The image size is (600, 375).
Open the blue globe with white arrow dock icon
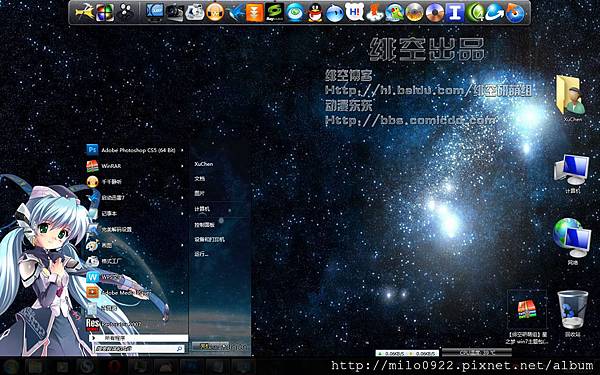click(495, 12)
